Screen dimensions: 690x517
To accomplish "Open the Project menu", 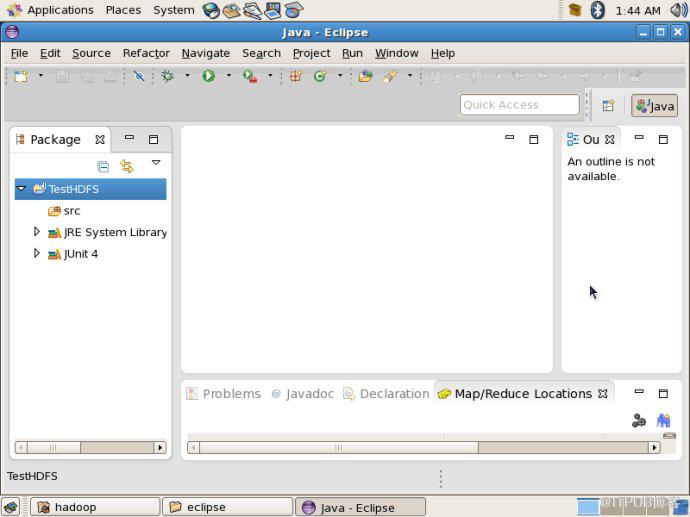I will (312, 53).
